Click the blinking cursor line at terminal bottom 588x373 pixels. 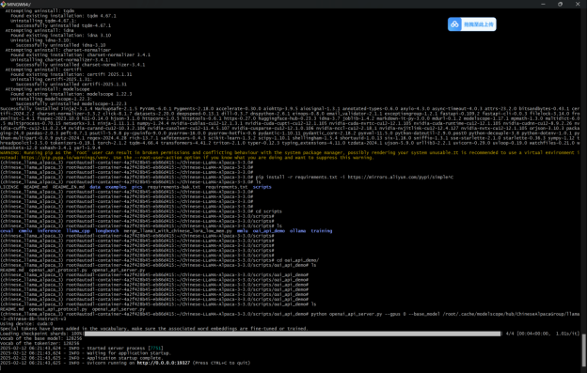(x=1, y=367)
